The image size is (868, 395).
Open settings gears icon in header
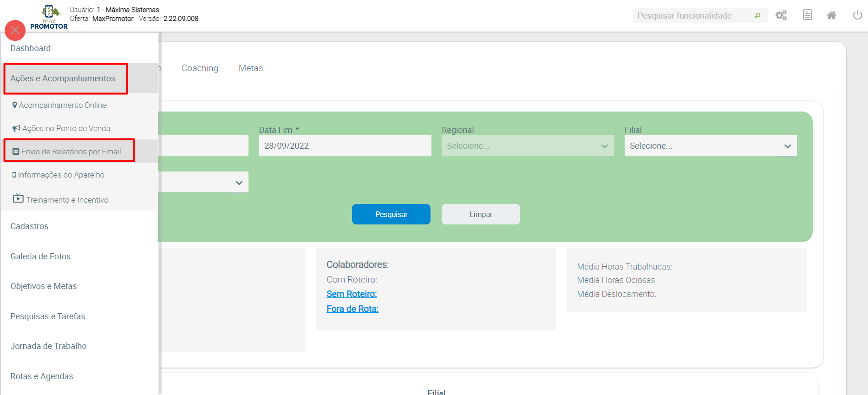[x=782, y=15]
